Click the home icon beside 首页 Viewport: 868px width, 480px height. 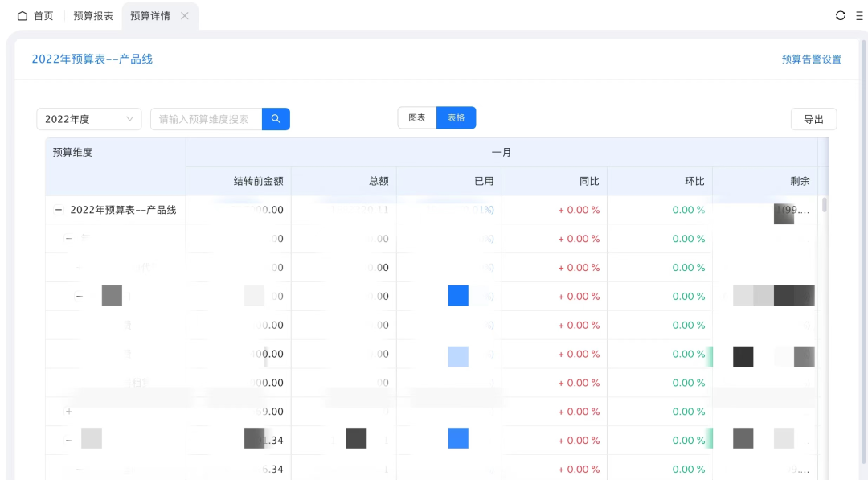tap(23, 16)
